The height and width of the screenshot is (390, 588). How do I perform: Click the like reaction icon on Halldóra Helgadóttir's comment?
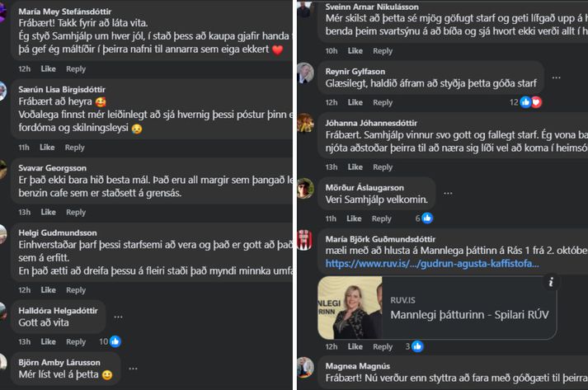pyautogui.click(x=115, y=341)
